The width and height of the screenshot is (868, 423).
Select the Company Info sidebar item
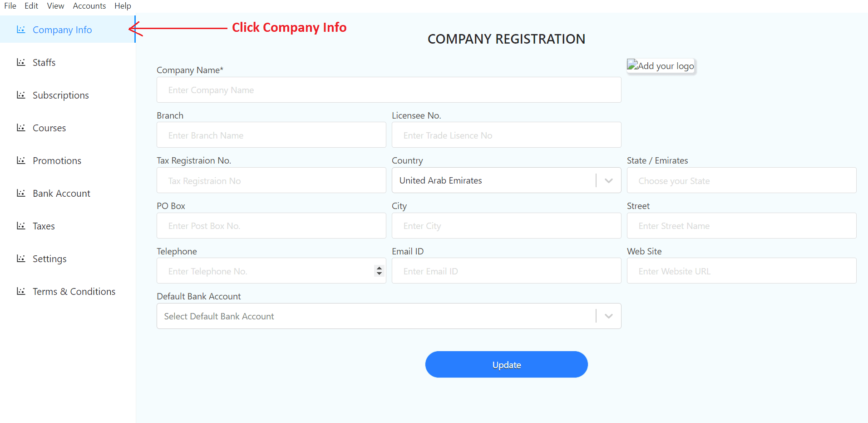click(x=68, y=30)
